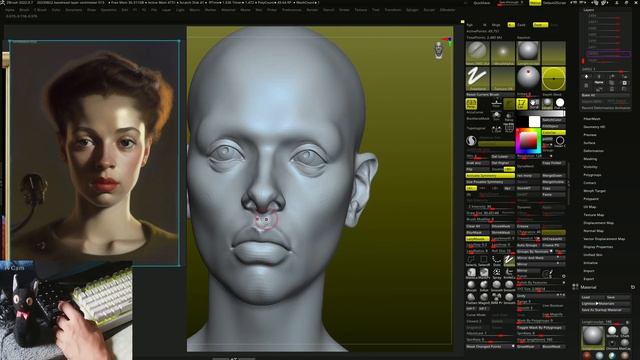Viewport: 640px width, 360px height.
Task: Open the Tool menu in the top bar
Action: [376, 10]
